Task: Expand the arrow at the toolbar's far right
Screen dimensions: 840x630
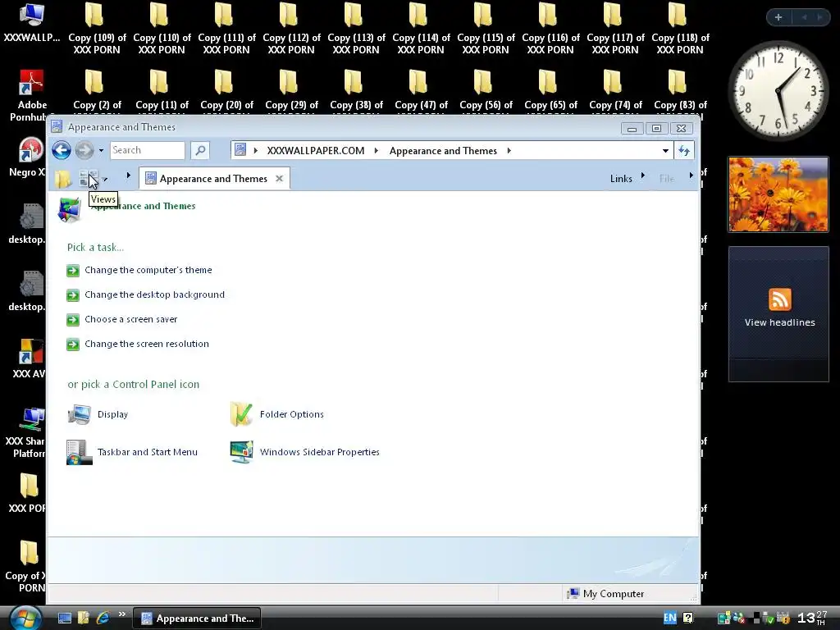Action: point(691,176)
